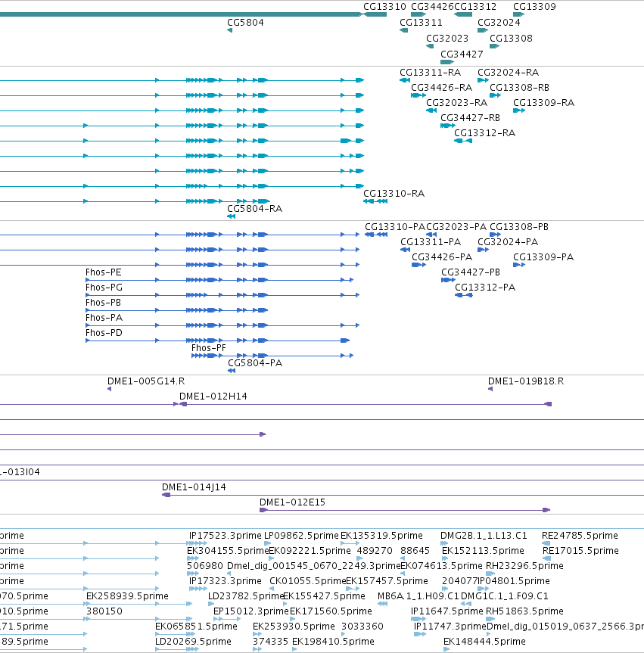
Task: Click EST LD20269.5prime
Action: tap(193, 642)
